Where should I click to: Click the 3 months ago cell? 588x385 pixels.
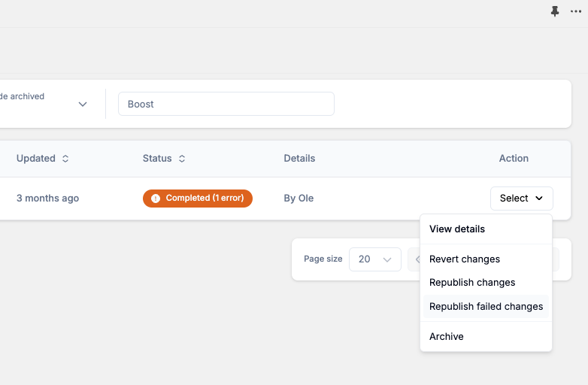point(47,199)
